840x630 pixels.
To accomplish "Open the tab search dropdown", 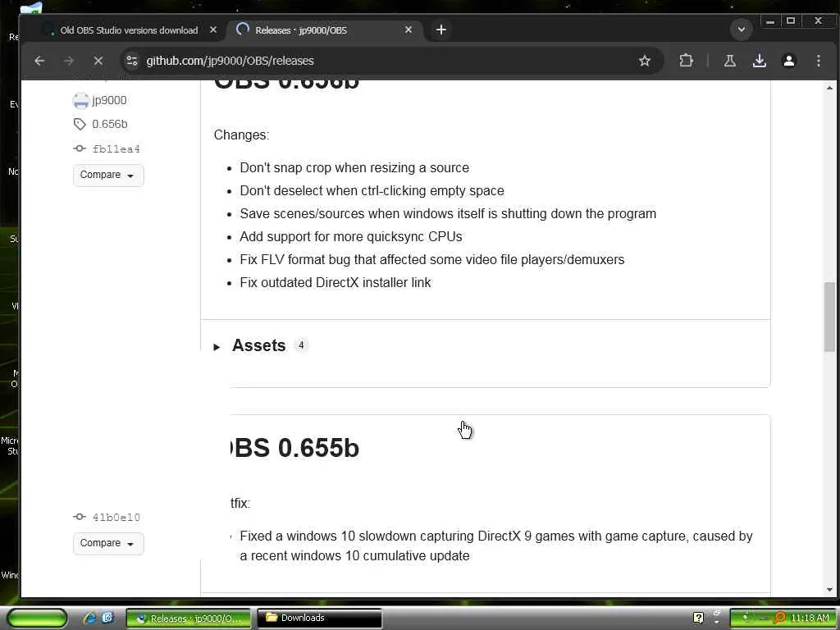I will (742, 30).
